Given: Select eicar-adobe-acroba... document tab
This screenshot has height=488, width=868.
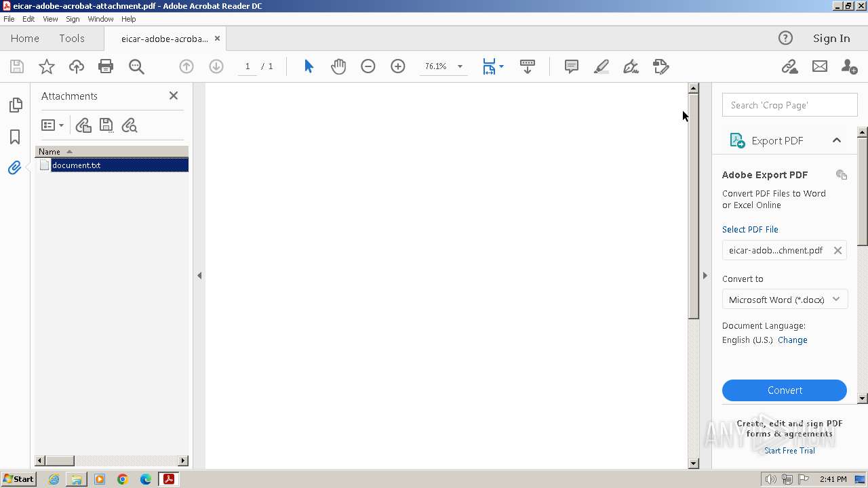Looking at the screenshot, I should [165, 39].
